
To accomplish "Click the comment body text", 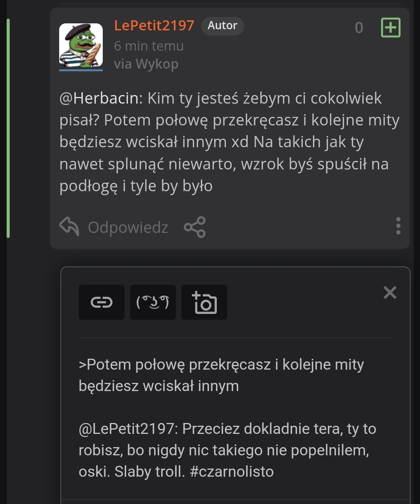I will coord(229,142).
